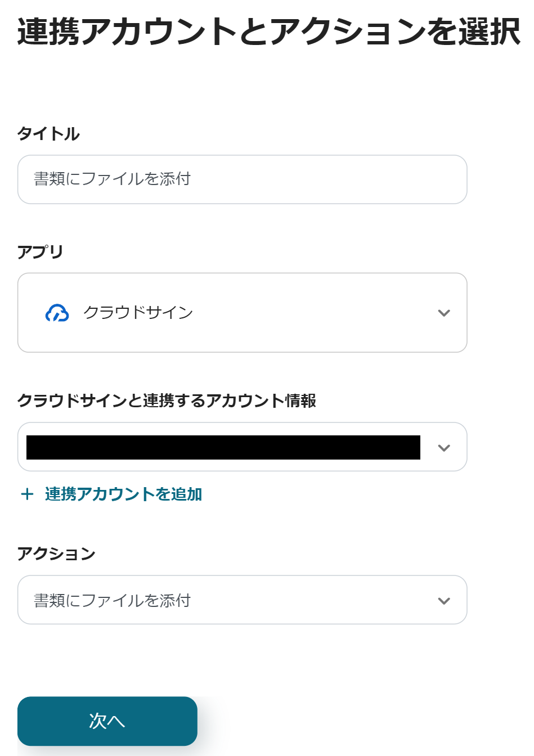This screenshot has width=534, height=756.
Task: Click the タイトル field label
Action: click(48, 134)
